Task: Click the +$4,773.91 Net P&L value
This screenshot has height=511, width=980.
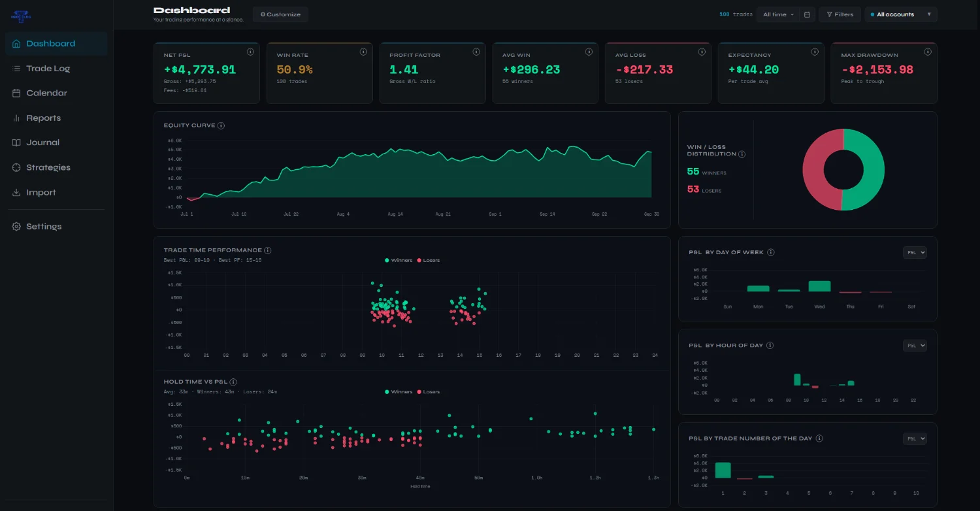Action: click(200, 69)
